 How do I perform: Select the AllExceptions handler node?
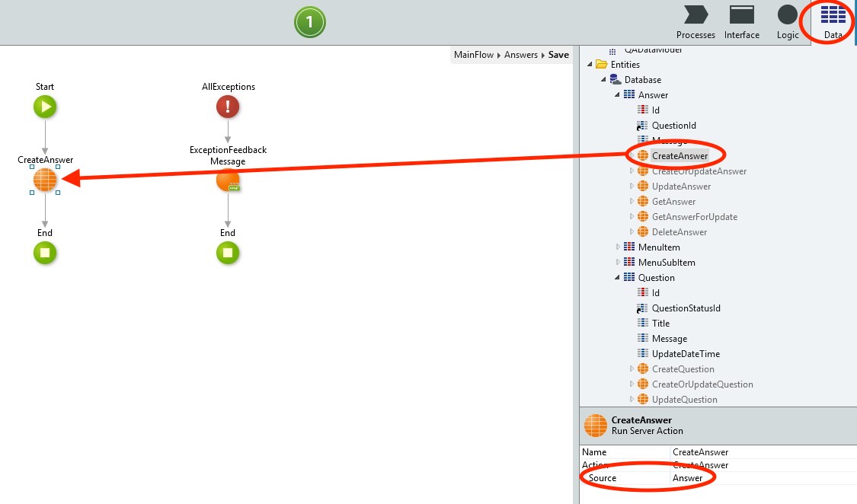228,107
